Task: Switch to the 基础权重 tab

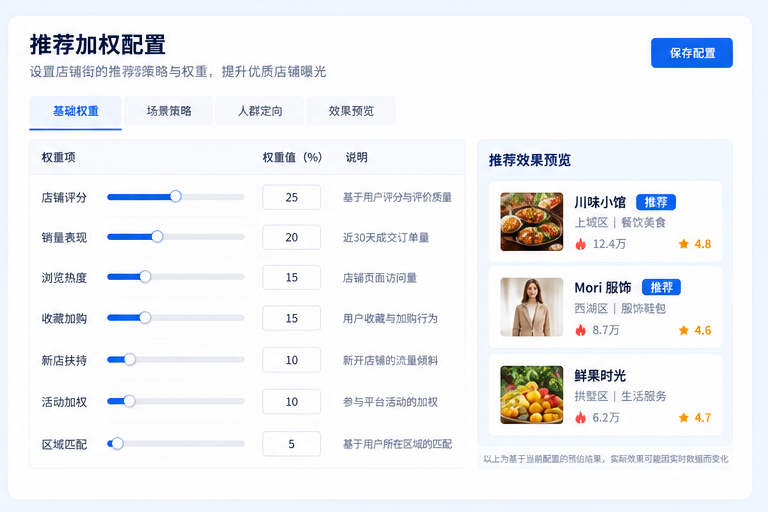Action: click(x=75, y=111)
